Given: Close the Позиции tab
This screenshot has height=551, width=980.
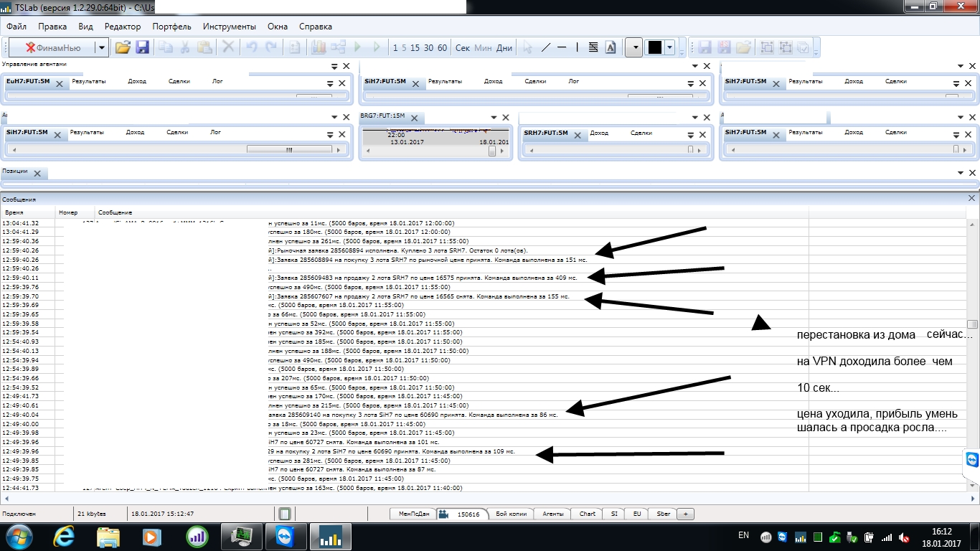Looking at the screenshot, I should tap(37, 173).
